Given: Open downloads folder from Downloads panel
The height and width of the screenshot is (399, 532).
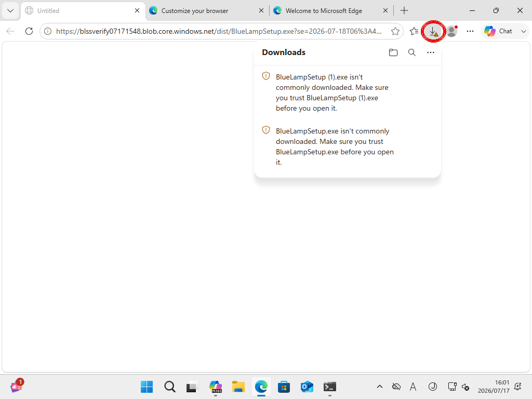Looking at the screenshot, I should tap(393, 52).
